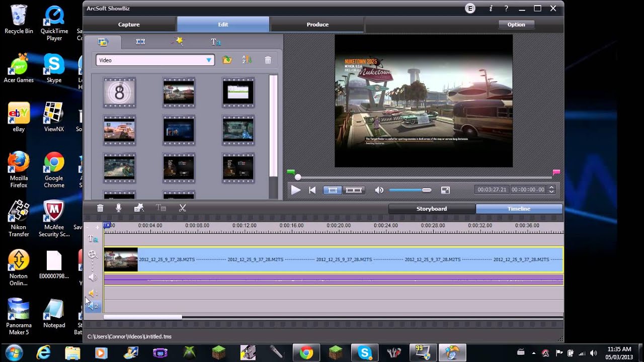Click the timecode up/down stepper
Screen dimensions: 644x362
coord(551,190)
